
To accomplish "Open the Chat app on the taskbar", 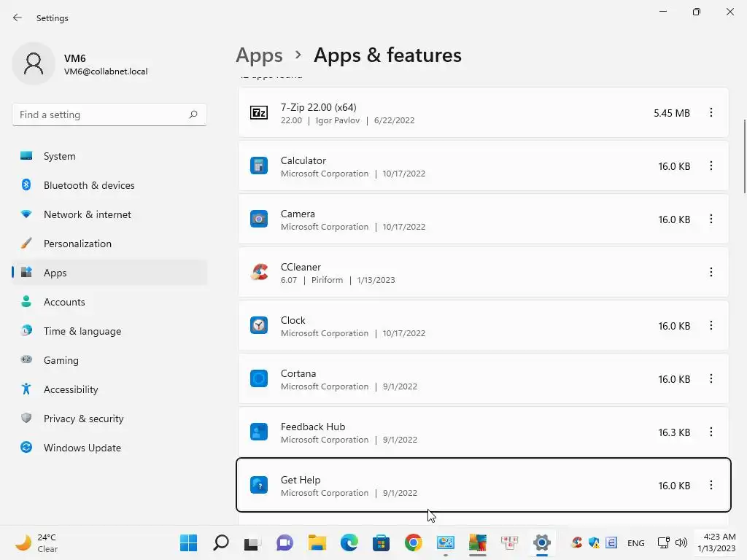I will [285, 542].
